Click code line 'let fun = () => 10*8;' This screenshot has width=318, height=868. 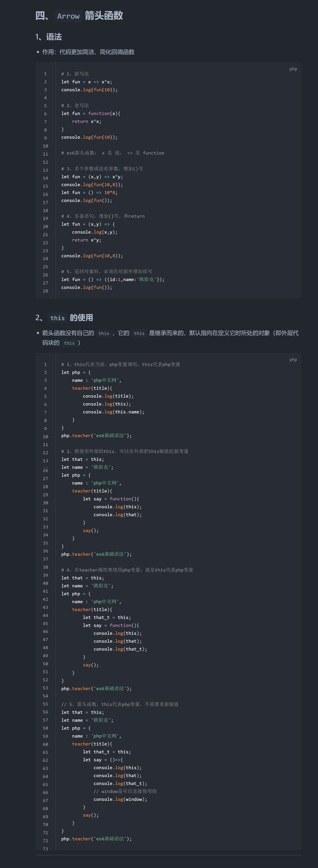point(89,192)
